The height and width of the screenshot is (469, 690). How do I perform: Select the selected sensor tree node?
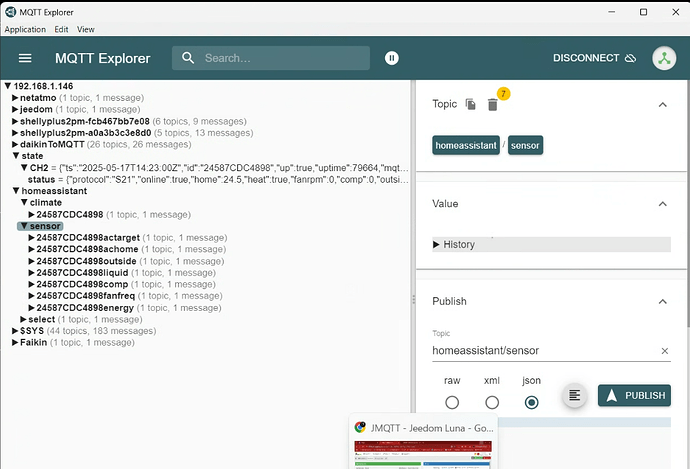(x=40, y=226)
